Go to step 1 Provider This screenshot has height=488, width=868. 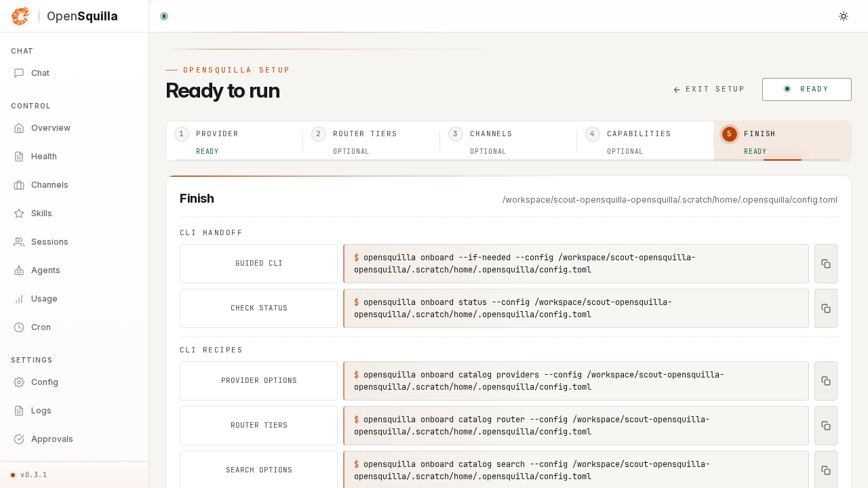tap(235, 141)
